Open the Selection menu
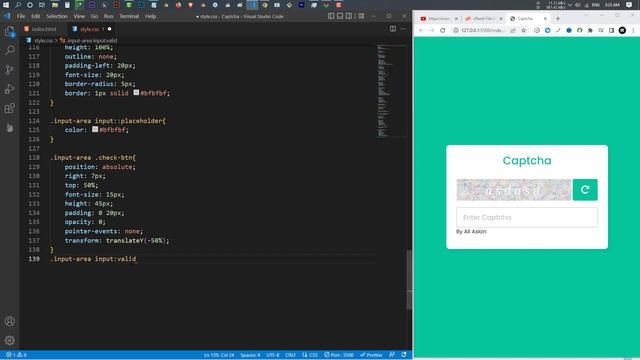This screenshot has width=640, height=360. point(57,16)
